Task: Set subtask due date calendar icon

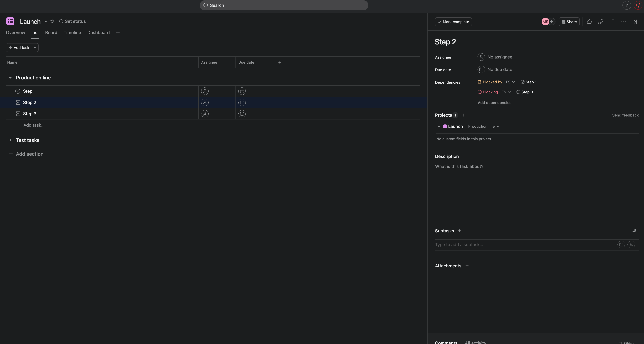Action: click(621, 245)
